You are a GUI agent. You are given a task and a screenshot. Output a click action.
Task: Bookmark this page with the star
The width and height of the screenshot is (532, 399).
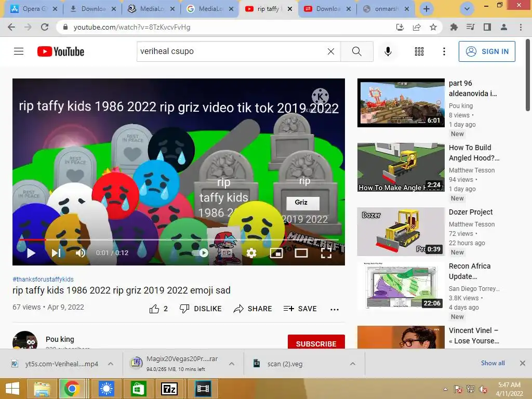(433, 27)
